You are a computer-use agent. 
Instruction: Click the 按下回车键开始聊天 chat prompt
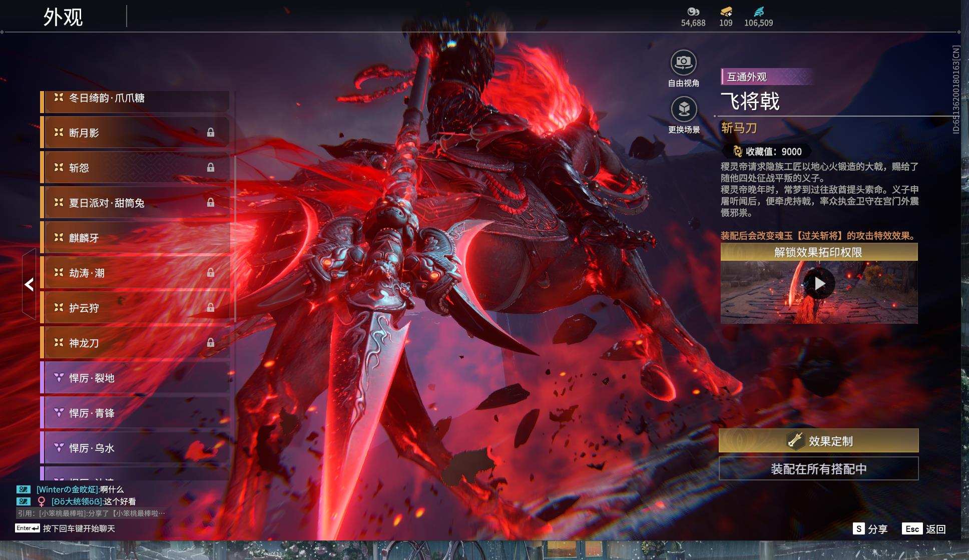[x=79, y=528]
